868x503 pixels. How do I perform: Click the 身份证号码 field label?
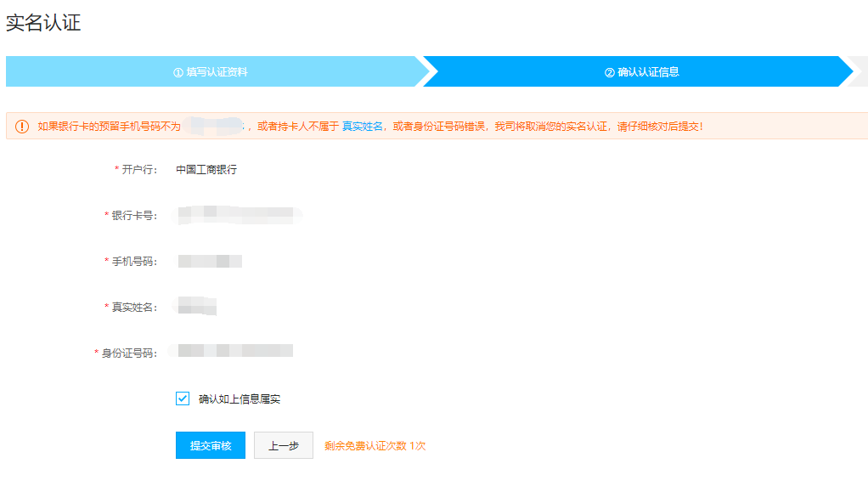(128, 353)
